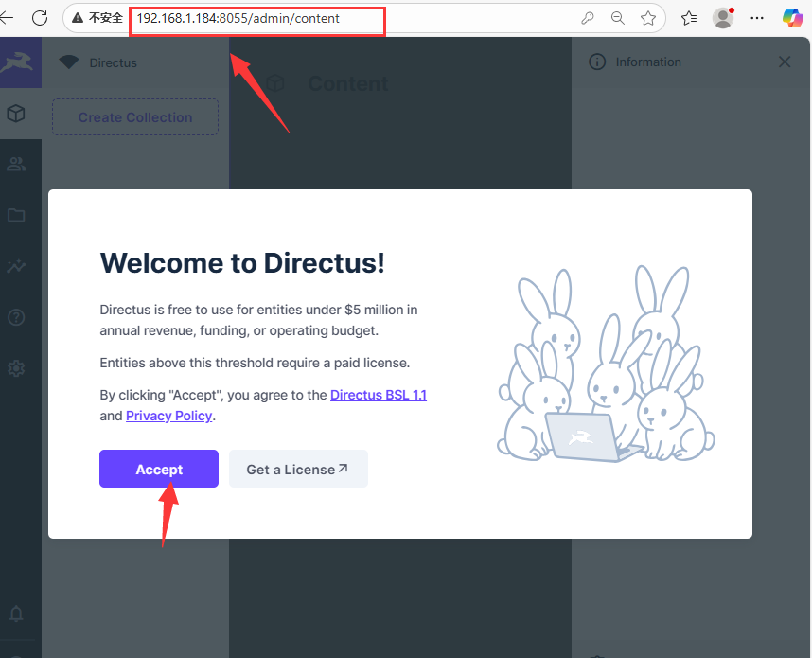Open the Directus BSL 1.1 link
Viewport: 812px width, 658px height.
379,395
